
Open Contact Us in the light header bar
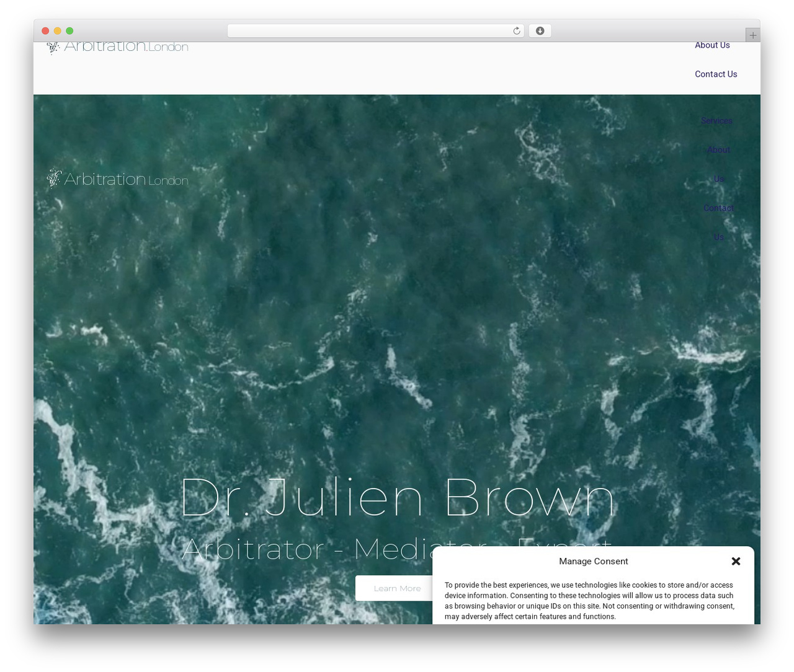[x=716, y=74]
